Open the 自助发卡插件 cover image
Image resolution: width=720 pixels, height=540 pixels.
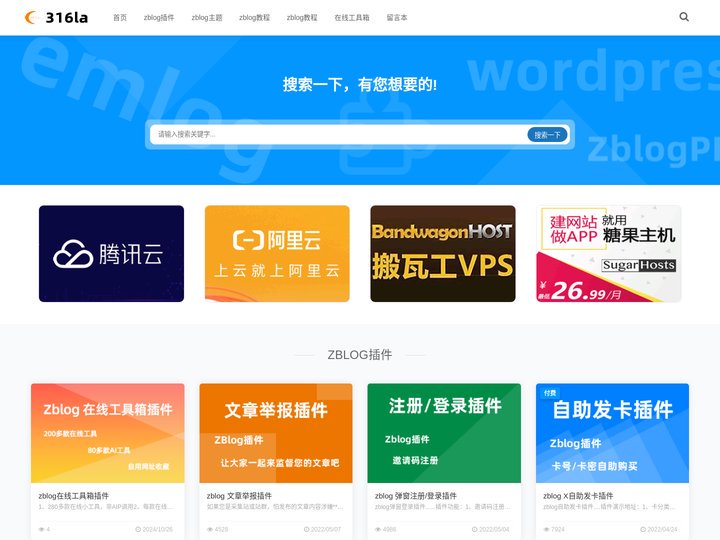point(612,433)
